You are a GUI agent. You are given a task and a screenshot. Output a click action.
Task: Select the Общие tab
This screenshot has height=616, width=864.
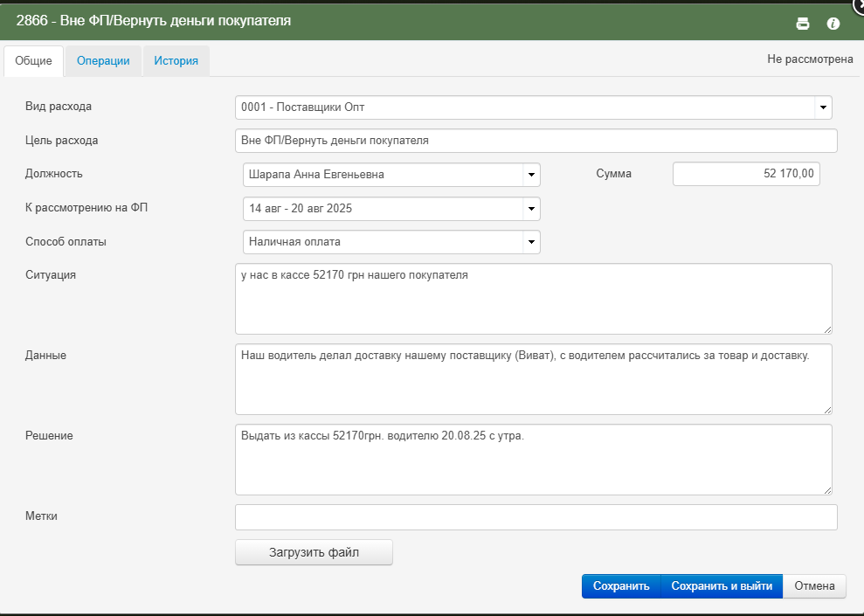click(x=33, y=60)
